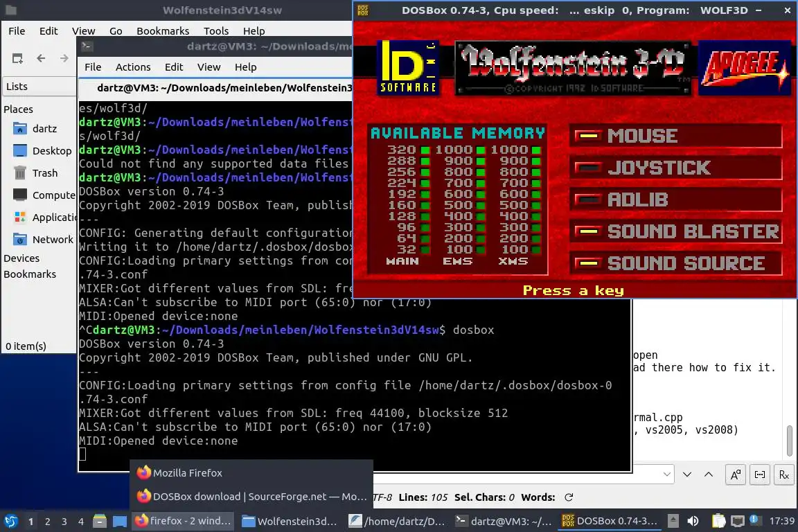Open terminal File menu
The width and height of the screenshot is (798, 532).
coord(93,67)
